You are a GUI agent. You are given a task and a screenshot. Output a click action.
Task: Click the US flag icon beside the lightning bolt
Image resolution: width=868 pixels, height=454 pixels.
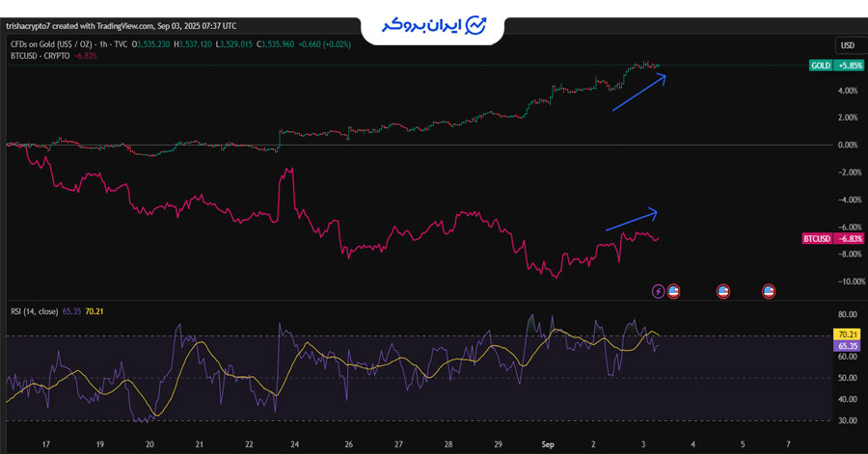674,290
